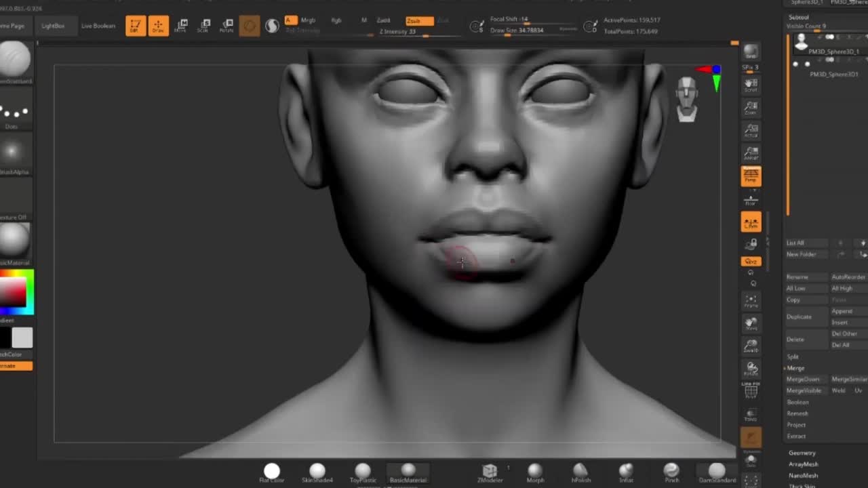Click the Gizmo 3D ring icon
Viewport: 868px width, 488px height.
pos(250,26)
